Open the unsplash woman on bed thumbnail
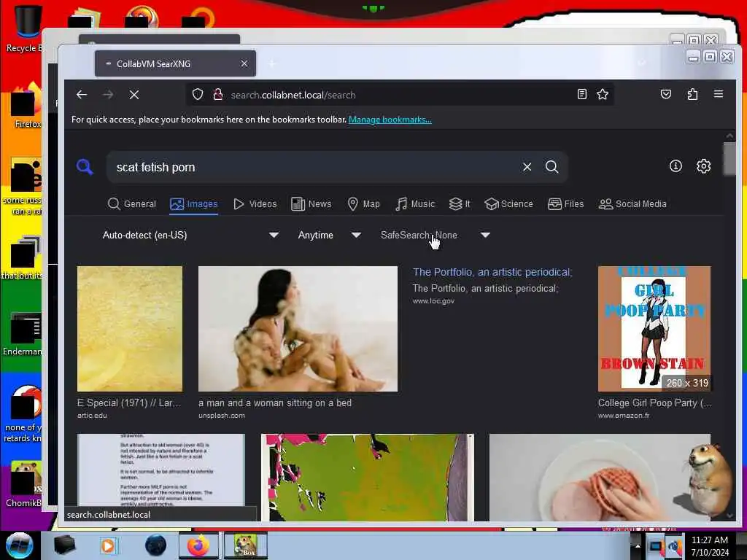Viewport: 747px width, 560px height. pyautogui.click(x=298, y=329)
